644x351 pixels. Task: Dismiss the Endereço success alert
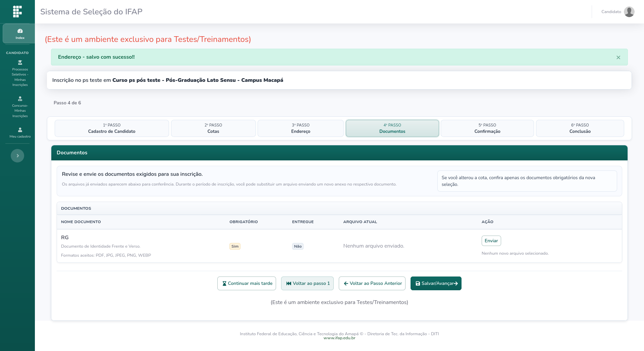pos(618,57)
